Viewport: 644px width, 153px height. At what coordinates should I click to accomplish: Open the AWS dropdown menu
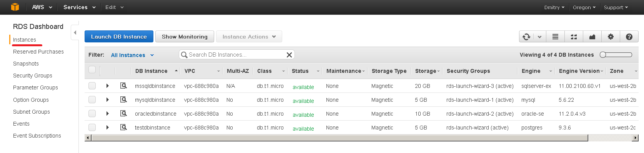click(x=42, y=7)
